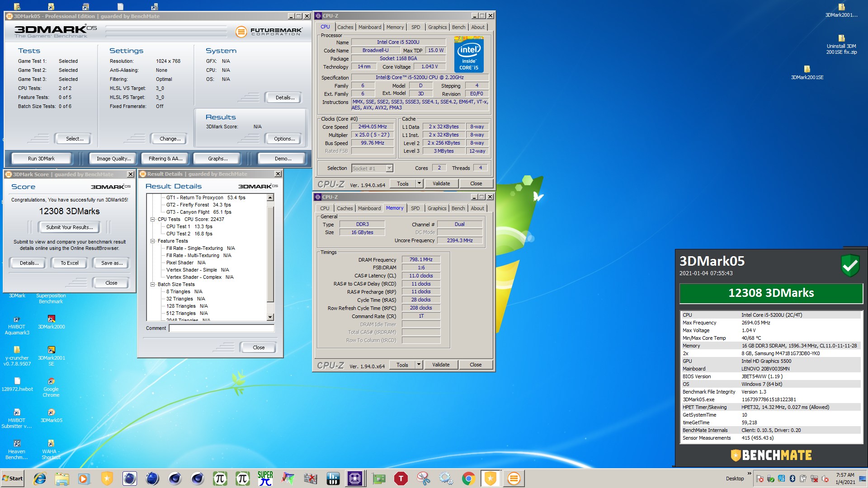The width and height of the screenshot is (868, 488).
Task: Select the HWBOT Aquamark3 desktop icon
Action: pos(17,325)
